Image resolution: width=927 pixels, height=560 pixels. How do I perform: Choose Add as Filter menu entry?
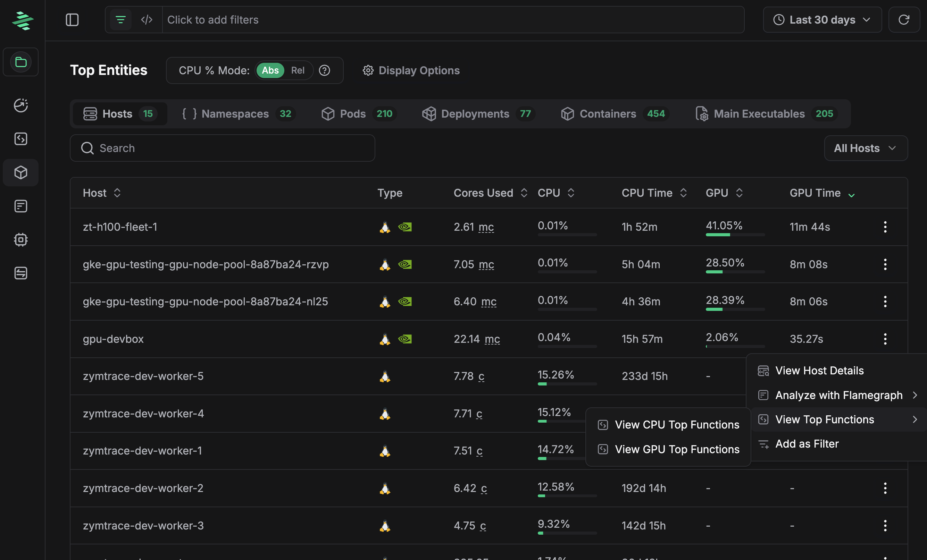[x=807, y=444]
